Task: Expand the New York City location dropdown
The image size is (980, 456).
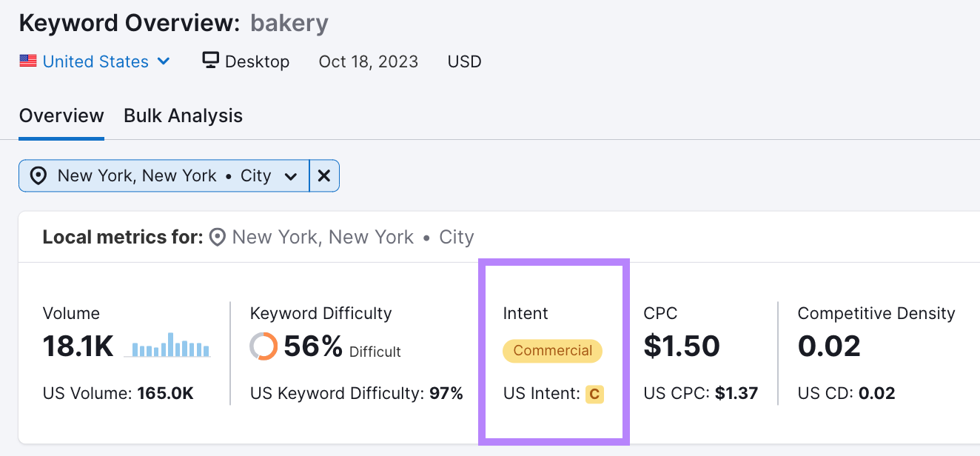Action: [x=291, y=175]
